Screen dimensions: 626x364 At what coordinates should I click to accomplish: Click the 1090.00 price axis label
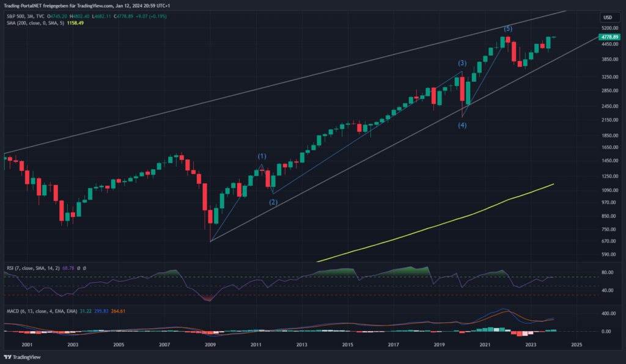click(609, 191)
